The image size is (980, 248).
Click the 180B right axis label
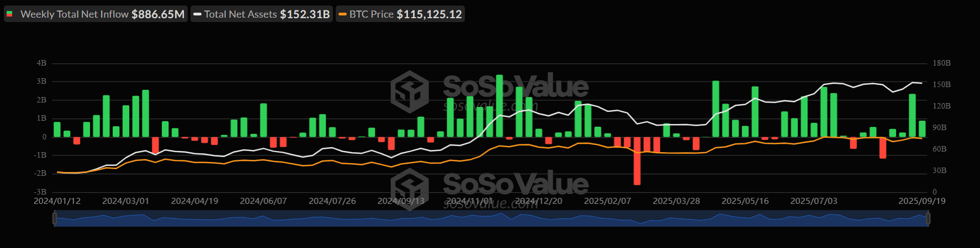click(942, 63)
